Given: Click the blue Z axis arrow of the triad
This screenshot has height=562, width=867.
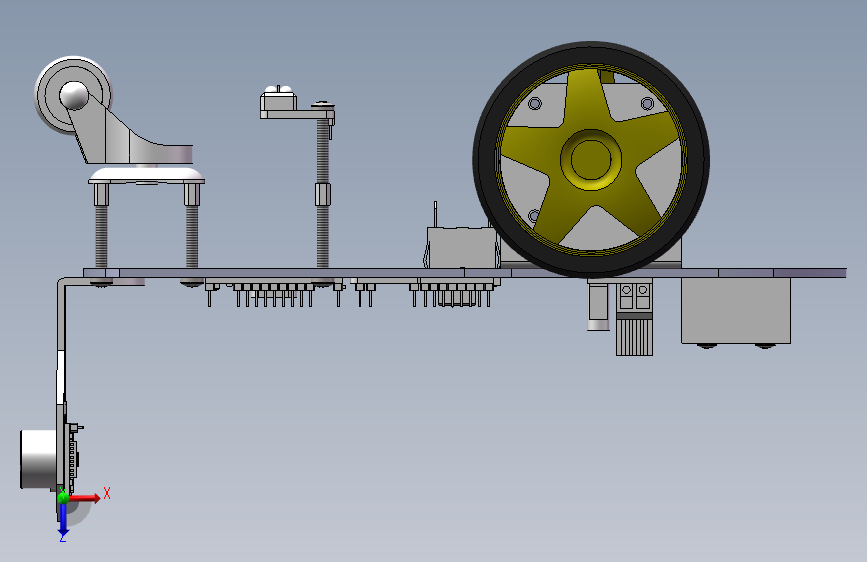Looking at the screenshot, I should coord(63,520).
